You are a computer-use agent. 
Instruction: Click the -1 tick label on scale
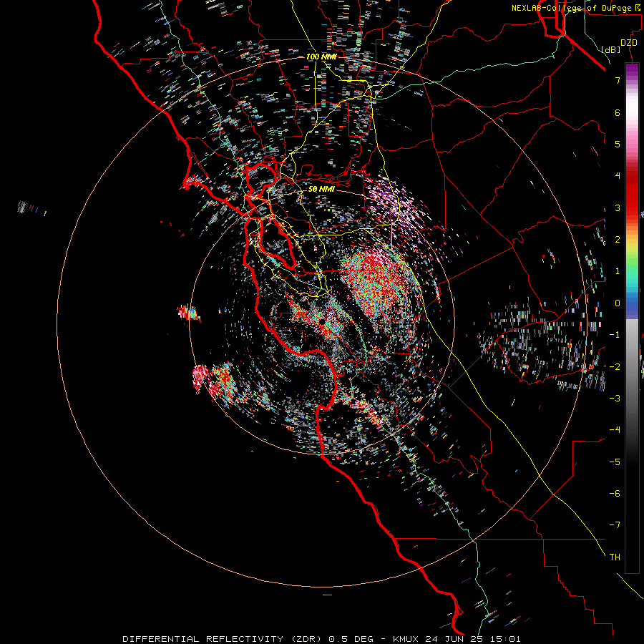(615, 335)
